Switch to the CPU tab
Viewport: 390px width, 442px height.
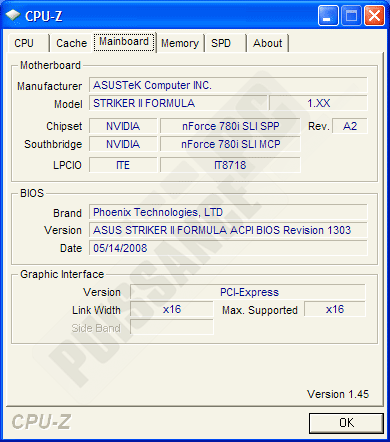pos(28,43)
